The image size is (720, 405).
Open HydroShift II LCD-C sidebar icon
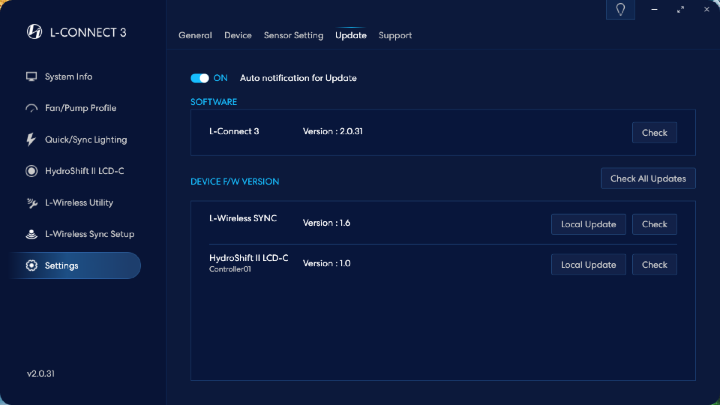coord(31,171)
